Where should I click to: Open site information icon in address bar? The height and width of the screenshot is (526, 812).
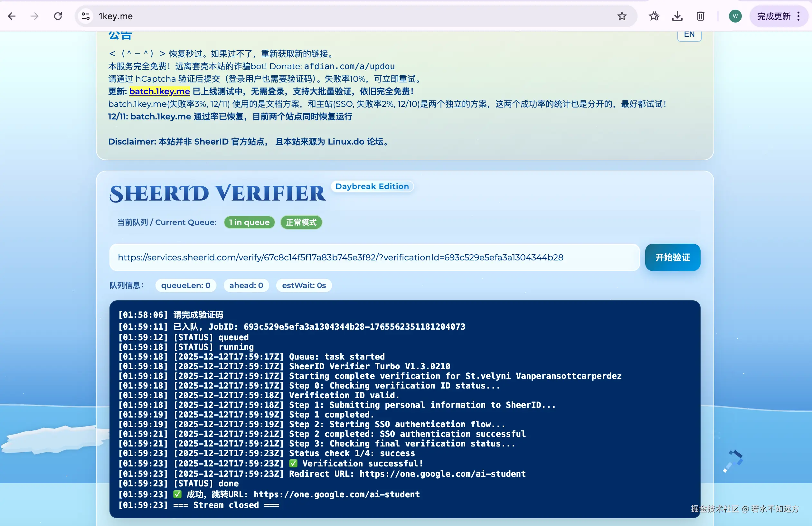tap(86, 16)
